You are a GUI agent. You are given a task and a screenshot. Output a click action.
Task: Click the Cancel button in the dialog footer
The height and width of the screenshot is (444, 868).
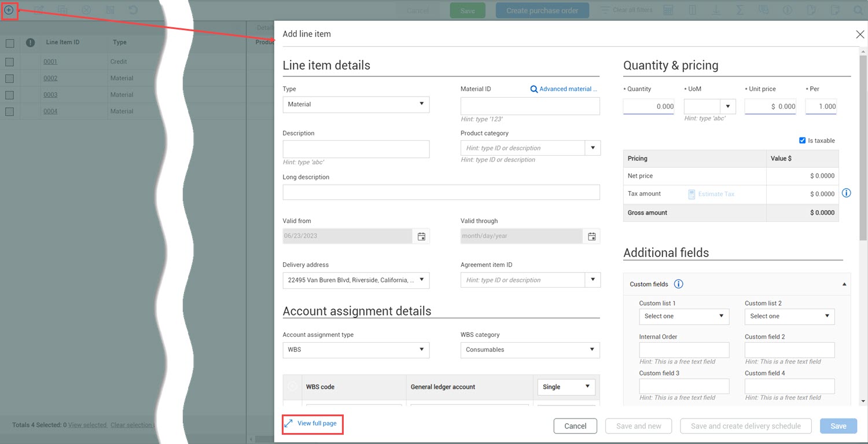tap(575, 426)
